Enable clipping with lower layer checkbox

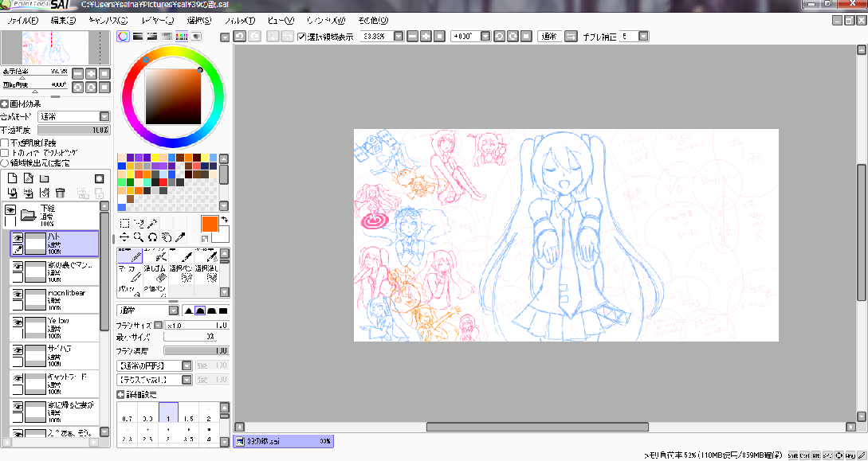click(x=5, y=153)
